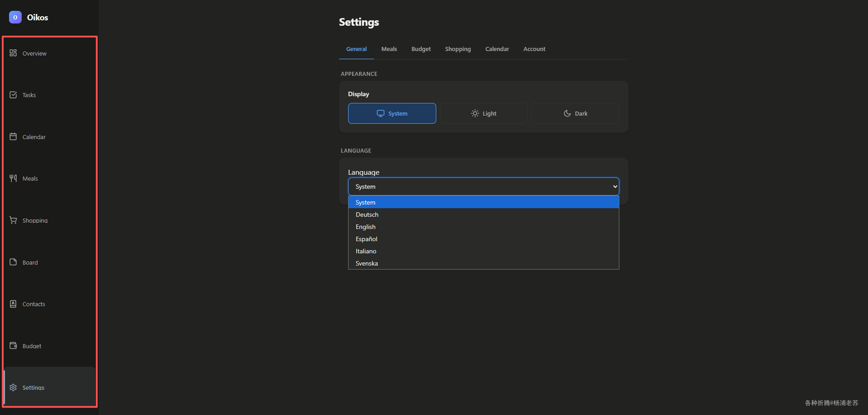The image size is (868, 415).
Task: Click the Meals fork icon
Action: pos(13,178)
